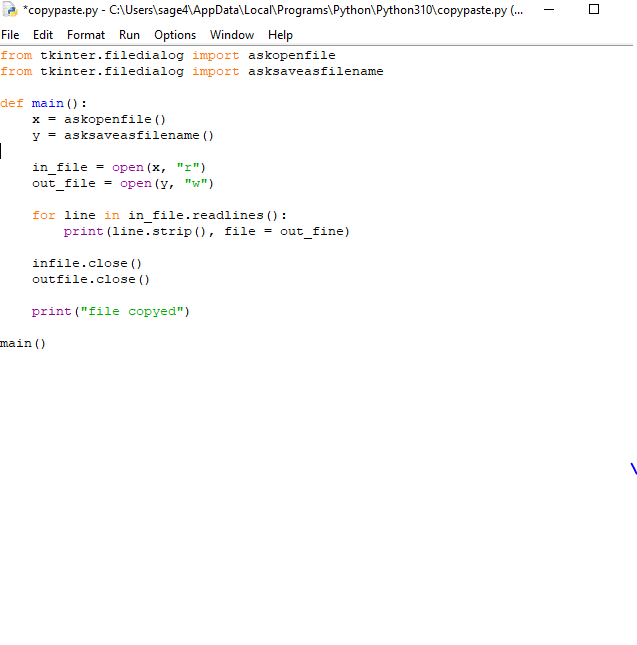This screenshot has width=637, height=645.
Task: Click the word askopenfile in first import line
Action: coord(292,55)
